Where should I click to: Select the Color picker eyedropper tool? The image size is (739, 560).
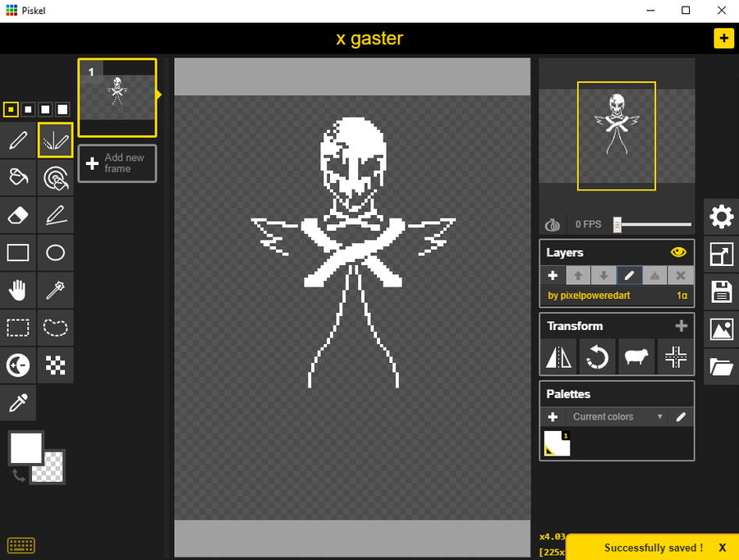[18, 403]
